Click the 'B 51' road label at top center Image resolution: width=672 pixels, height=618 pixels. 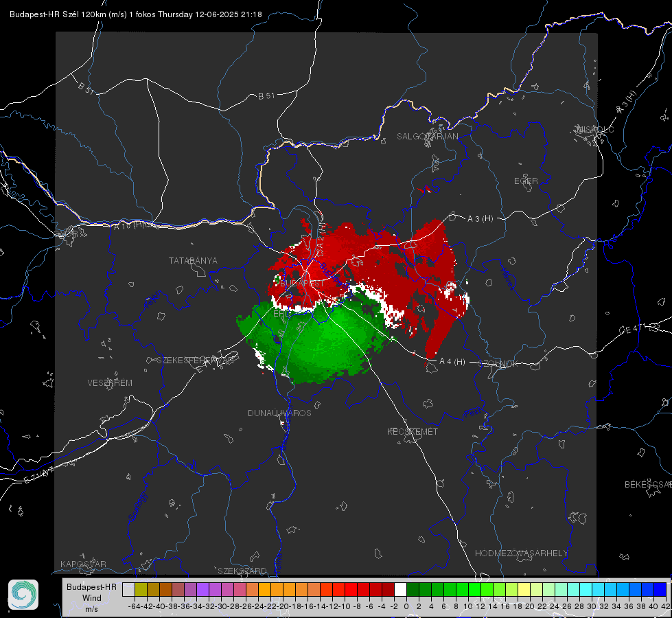pyautogui.click(x=266, y=96)
